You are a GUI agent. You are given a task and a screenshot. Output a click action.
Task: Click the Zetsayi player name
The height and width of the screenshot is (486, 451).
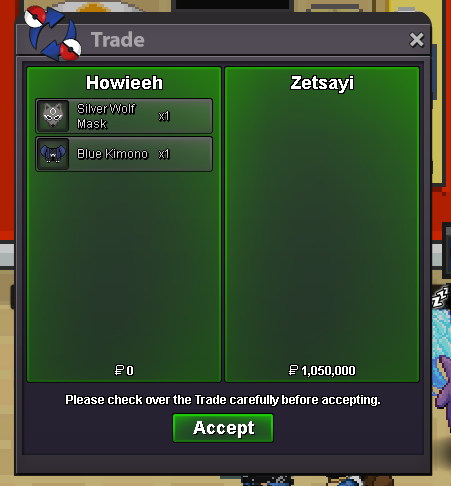322,83
